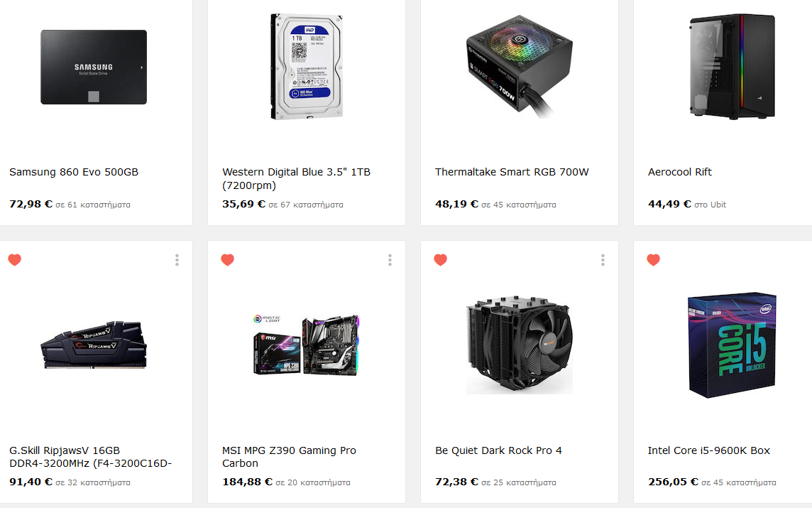Open Samsung 860 Evo 500GB title link
The image size is (812, 508).
74,172
